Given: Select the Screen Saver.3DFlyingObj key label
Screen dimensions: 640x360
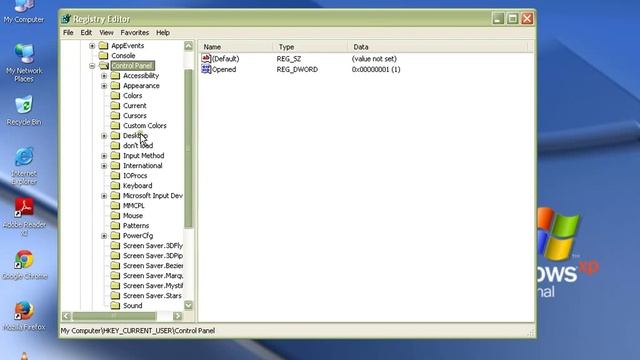Looking at the screenshot, I should coord(153,246).
